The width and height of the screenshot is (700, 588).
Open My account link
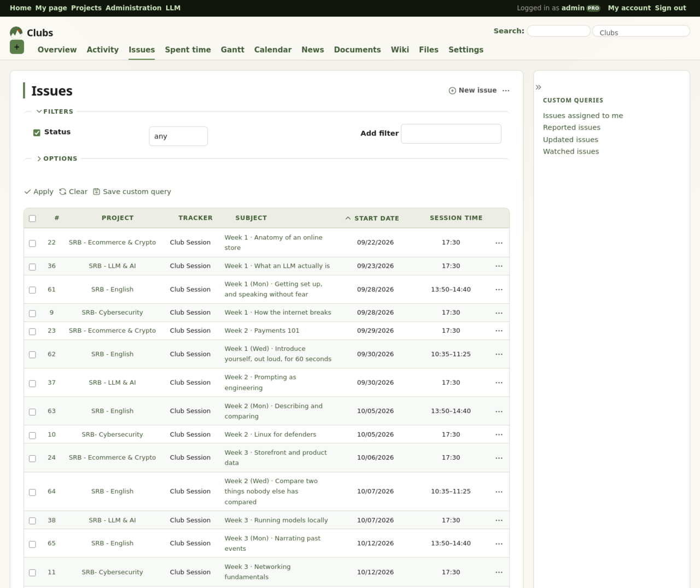point(629,8)
